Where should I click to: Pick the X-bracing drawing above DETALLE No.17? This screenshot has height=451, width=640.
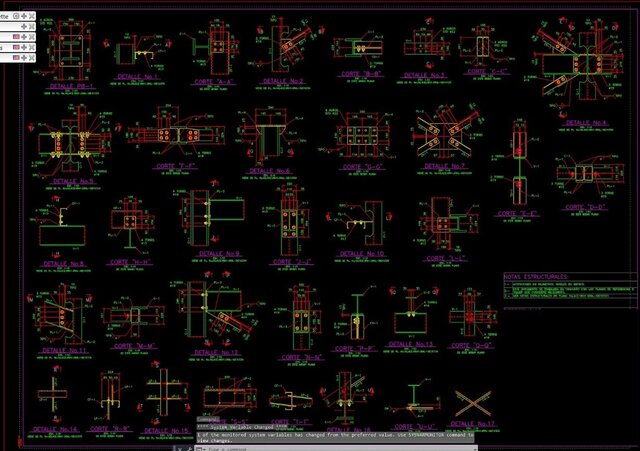[473, 403]
